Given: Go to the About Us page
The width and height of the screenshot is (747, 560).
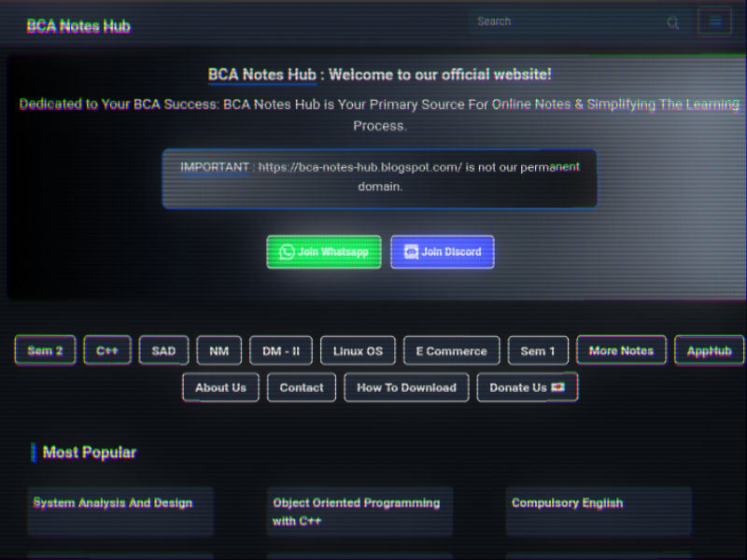Looking at the screenshot, I should pyautogui.click(x=220, y=387).
